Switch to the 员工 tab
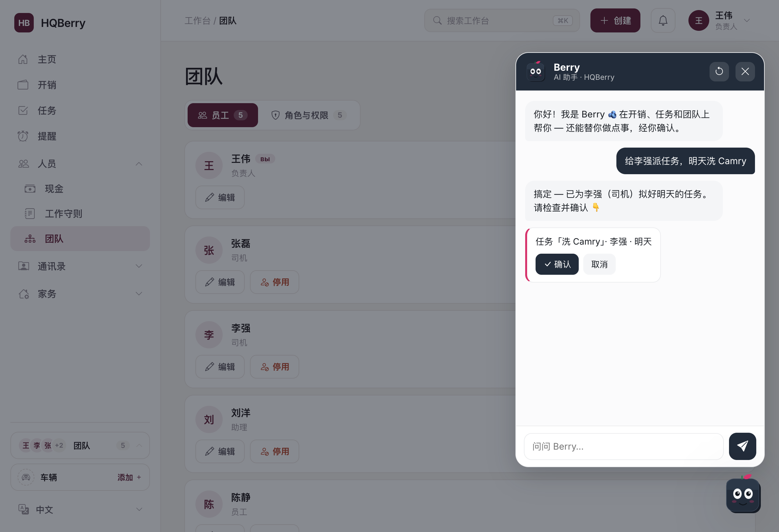 [223, 115]
